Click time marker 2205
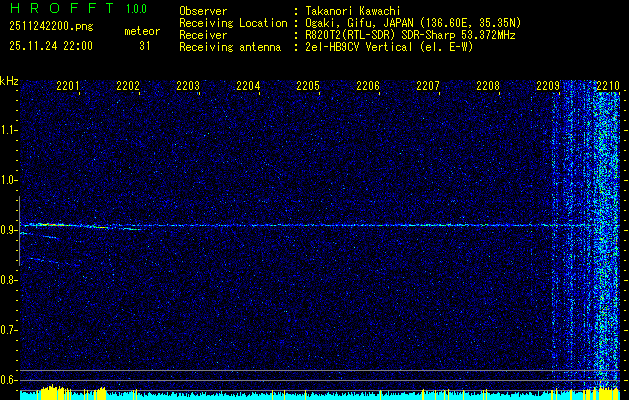This screenshot has height=400, width=629. (308, 85)
